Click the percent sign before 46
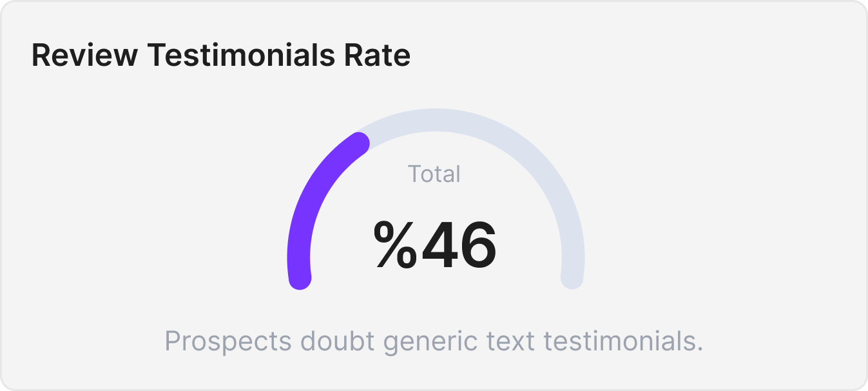 point(396,246)
